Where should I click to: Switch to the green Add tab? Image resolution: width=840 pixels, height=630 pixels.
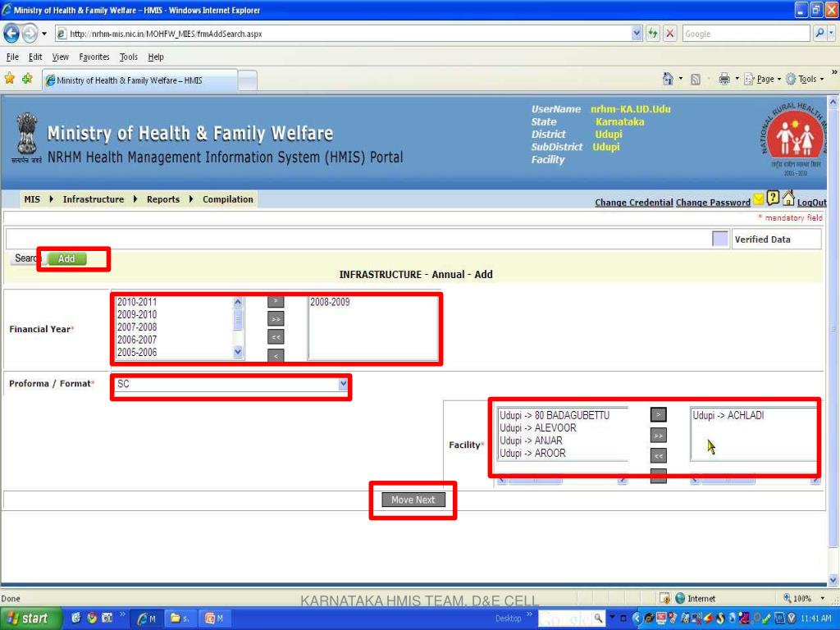pos(66,258)
